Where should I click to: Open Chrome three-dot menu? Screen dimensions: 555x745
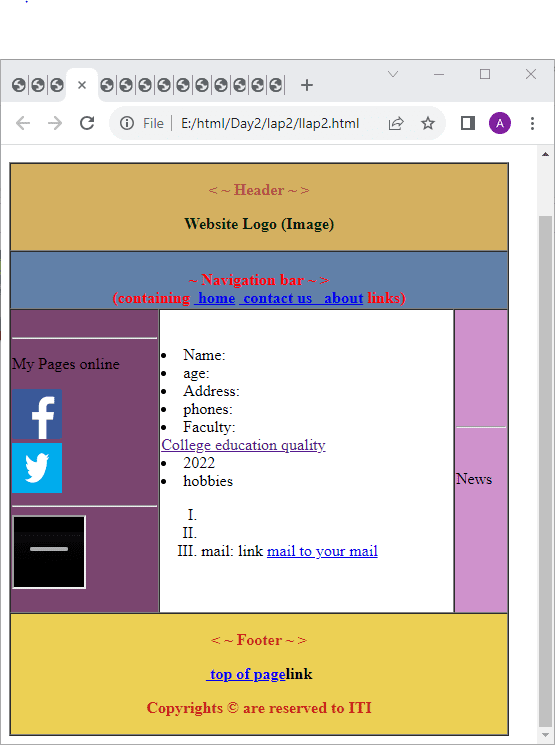pyautogui.click(x=532, y=124)
